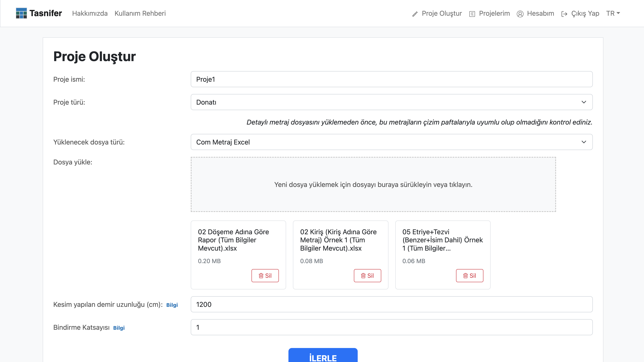
Task: Click the 0.06 MB file size
Action: pos(414,261)
